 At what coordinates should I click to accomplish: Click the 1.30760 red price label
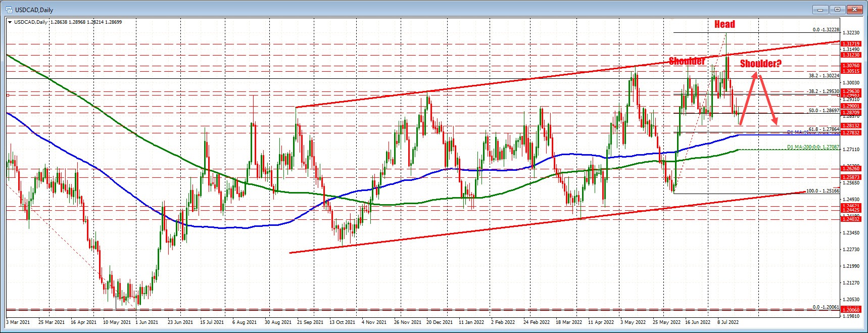pyautogui.click(x=850, y=66)
